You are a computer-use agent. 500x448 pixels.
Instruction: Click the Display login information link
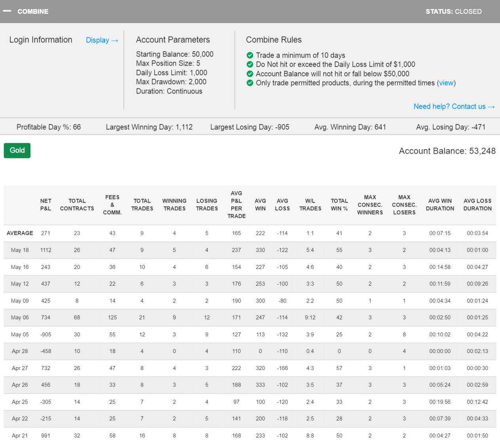coord(102,40)
